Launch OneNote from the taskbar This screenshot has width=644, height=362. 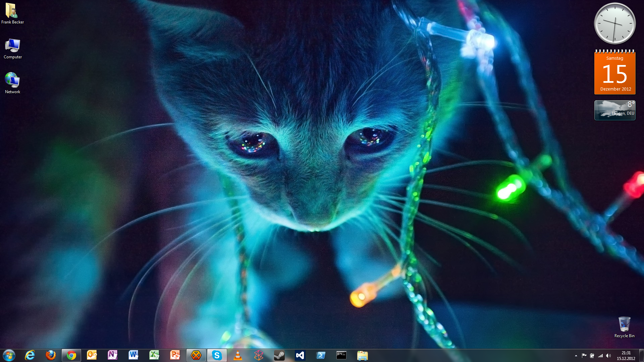(112, 355)
